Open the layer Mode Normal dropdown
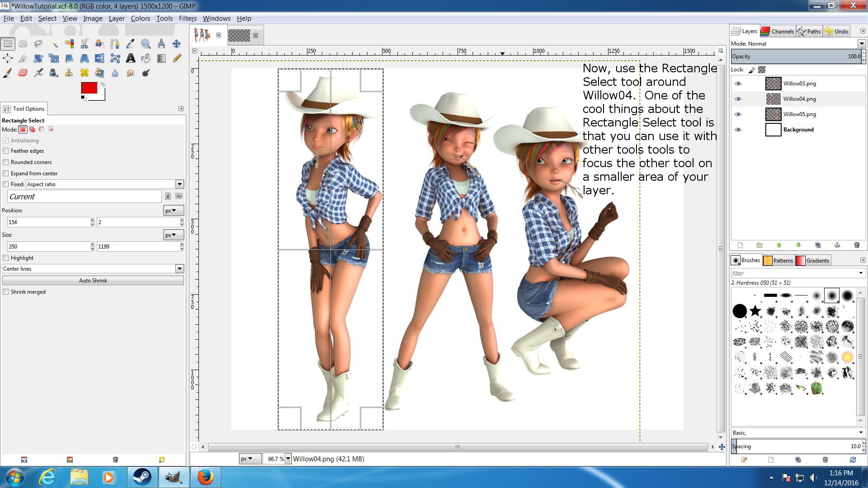 click(x=861, y=44)
